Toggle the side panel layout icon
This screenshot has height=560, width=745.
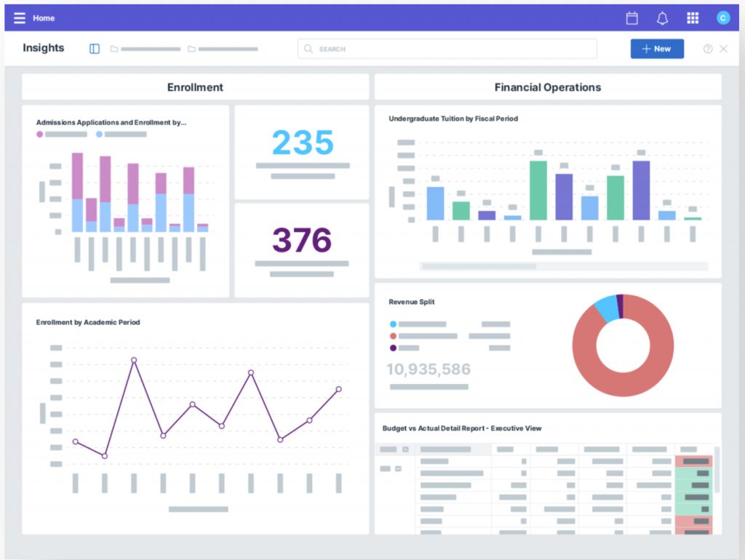[x=95, y=49]
